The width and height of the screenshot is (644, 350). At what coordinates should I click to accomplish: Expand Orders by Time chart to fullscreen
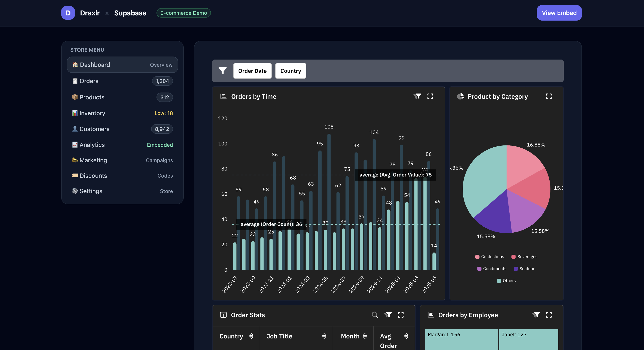pyautogui.click(x=430, y=96)
